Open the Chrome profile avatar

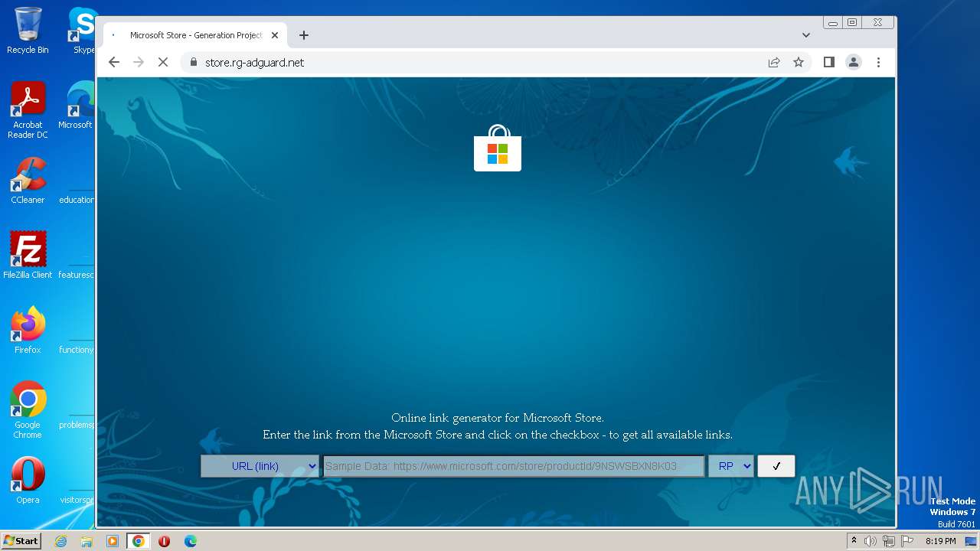(x=854, y=62)
